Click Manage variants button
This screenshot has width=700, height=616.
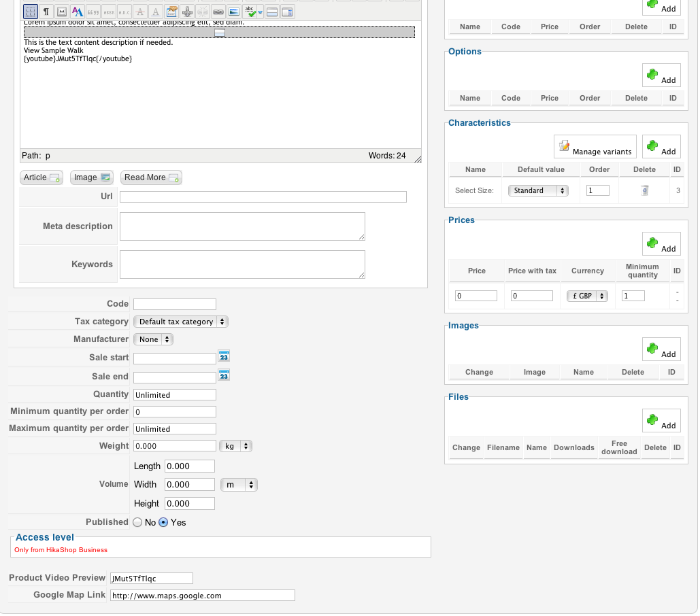click(x=595, y=147)
